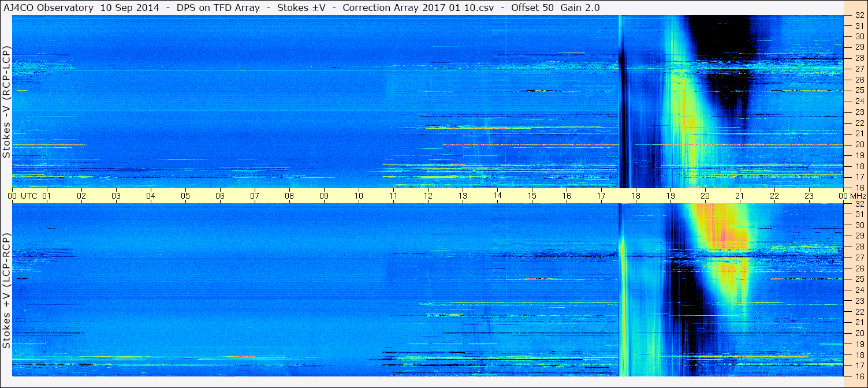Image resolution: width=868 pixels, height=388 pixels.
Task: Select the 16 hour marker on time axis
Action: (567, 196)
